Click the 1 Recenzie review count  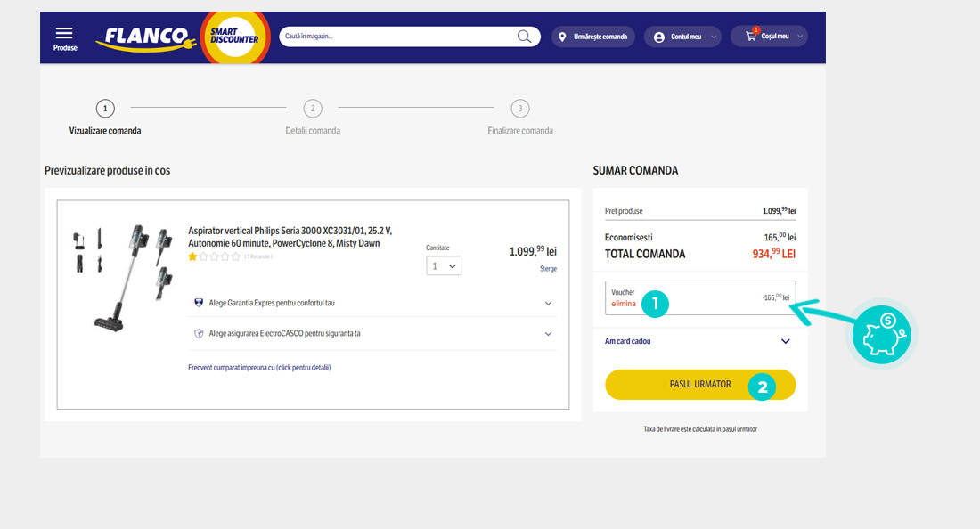click(258, 256)
